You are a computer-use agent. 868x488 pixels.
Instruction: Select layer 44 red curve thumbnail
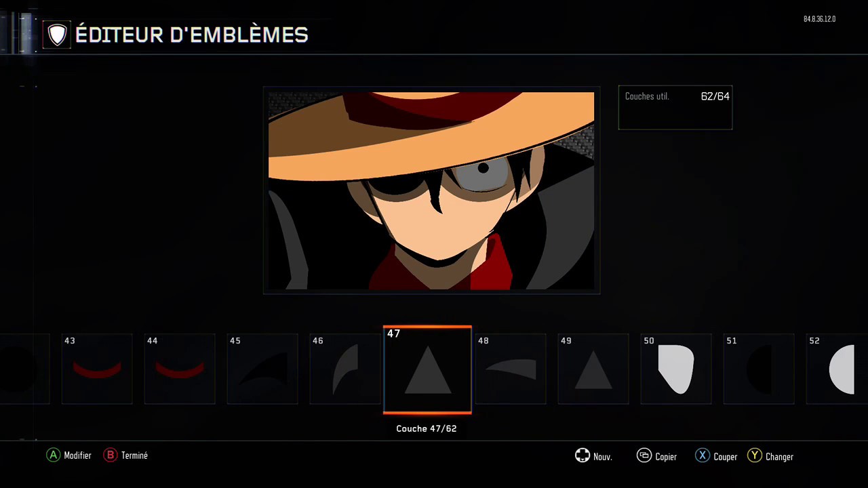[180, 369]
